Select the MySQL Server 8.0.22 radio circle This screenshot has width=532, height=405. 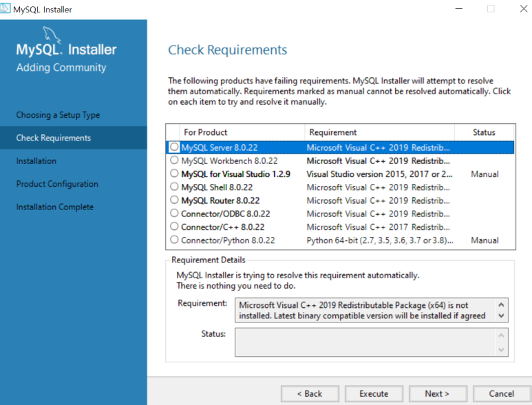[x=174, y=147]
